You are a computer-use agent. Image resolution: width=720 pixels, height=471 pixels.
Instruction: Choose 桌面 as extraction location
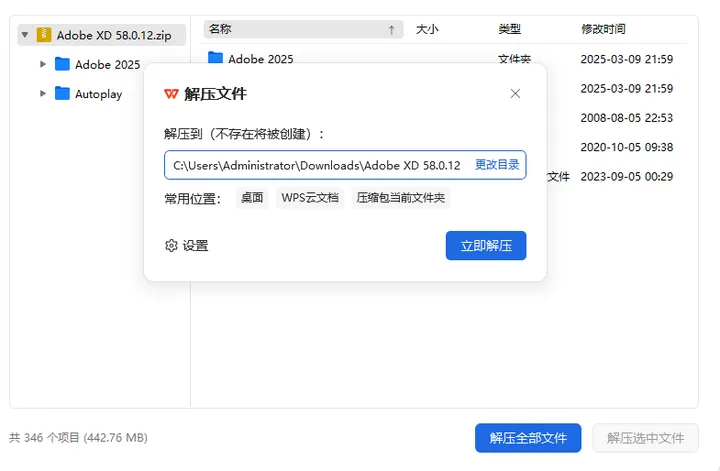pos(252,198)
